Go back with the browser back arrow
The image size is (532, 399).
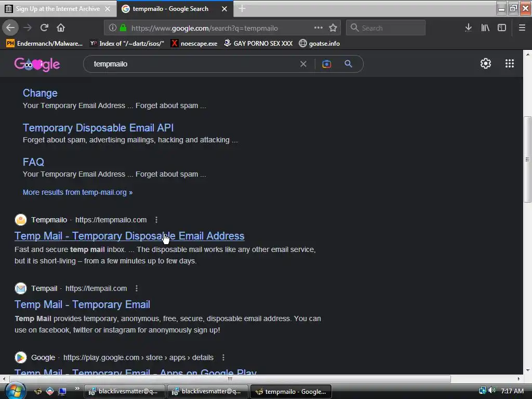(x=10, y=28)
